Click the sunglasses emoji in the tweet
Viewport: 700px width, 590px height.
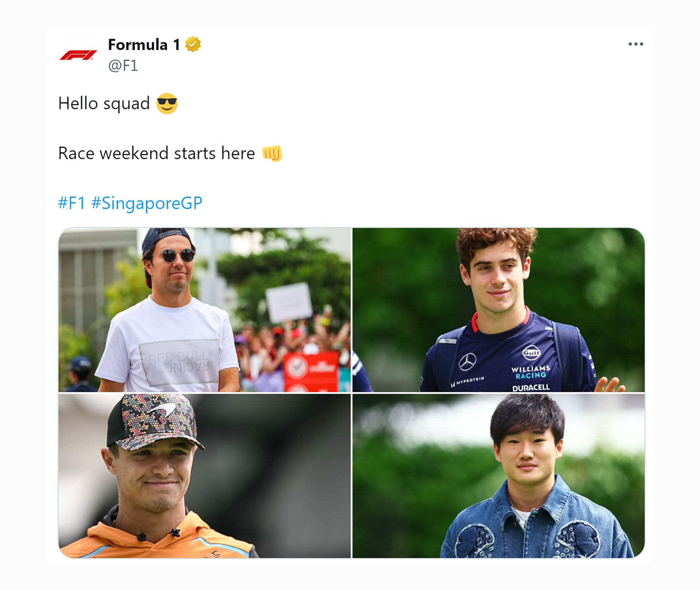(x=167, y=104)
